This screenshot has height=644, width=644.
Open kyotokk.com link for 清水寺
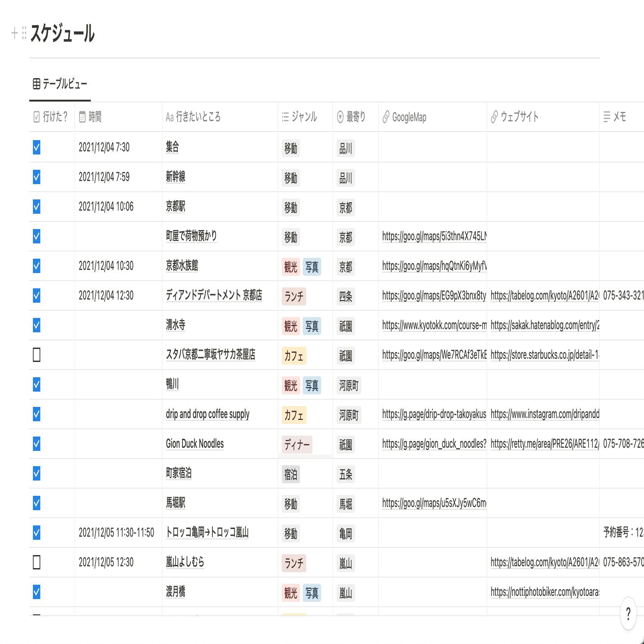click(x=434, y=325)
